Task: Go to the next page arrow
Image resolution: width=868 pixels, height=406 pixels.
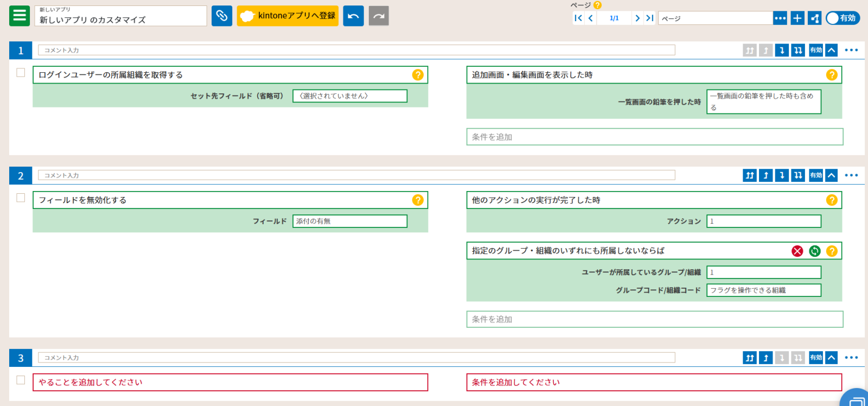Action: point(637,18)
